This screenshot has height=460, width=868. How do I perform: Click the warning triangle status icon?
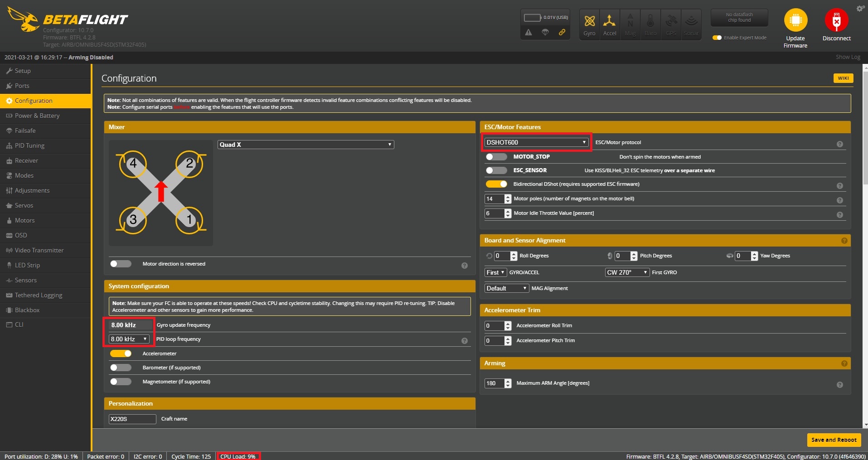pyautogui.click(x=529, y=32)
